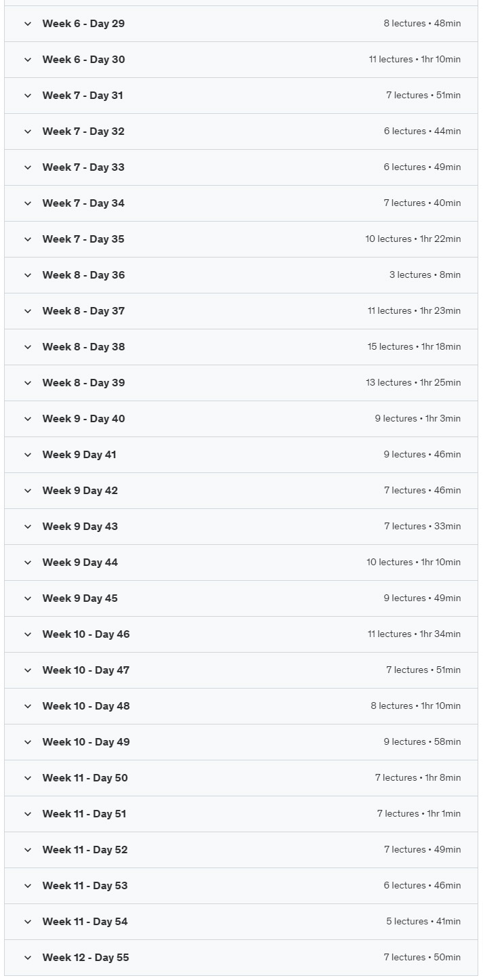Viewport: 483px width, 980px height.
Task: Select the Week 10 - Day 49 row
Action: 241,742
